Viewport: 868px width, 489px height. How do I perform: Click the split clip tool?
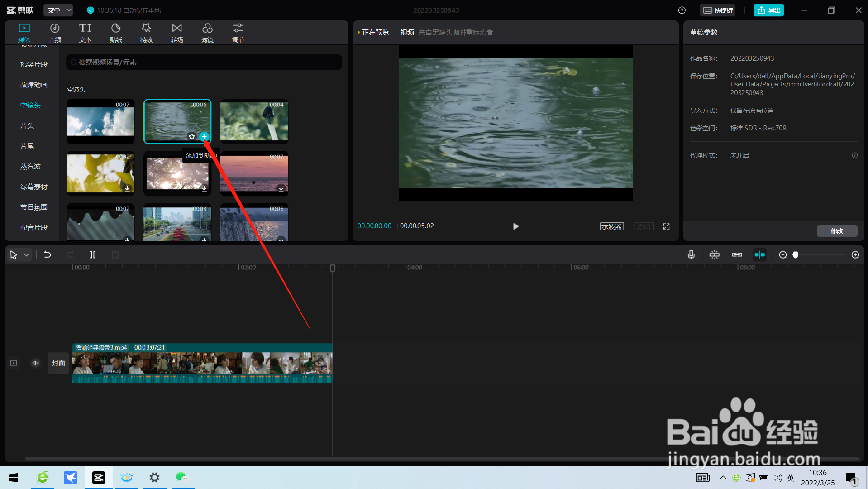click(93, 254)
